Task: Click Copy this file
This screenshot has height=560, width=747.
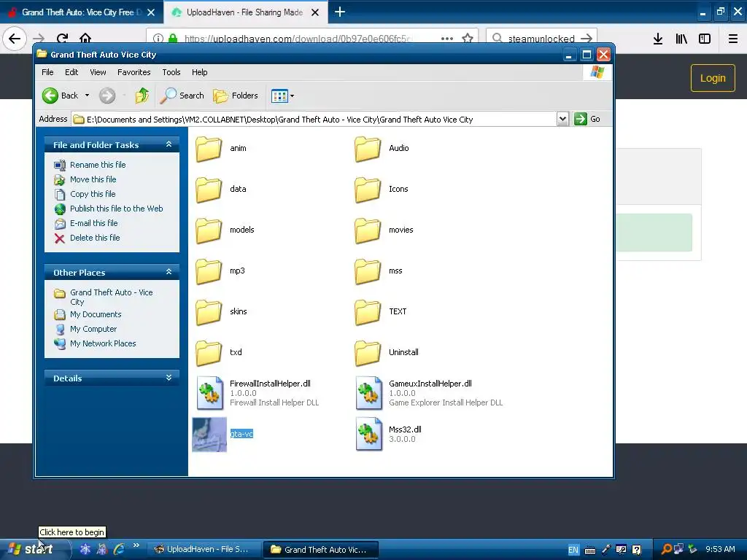Action: click(x=93, y=194)
